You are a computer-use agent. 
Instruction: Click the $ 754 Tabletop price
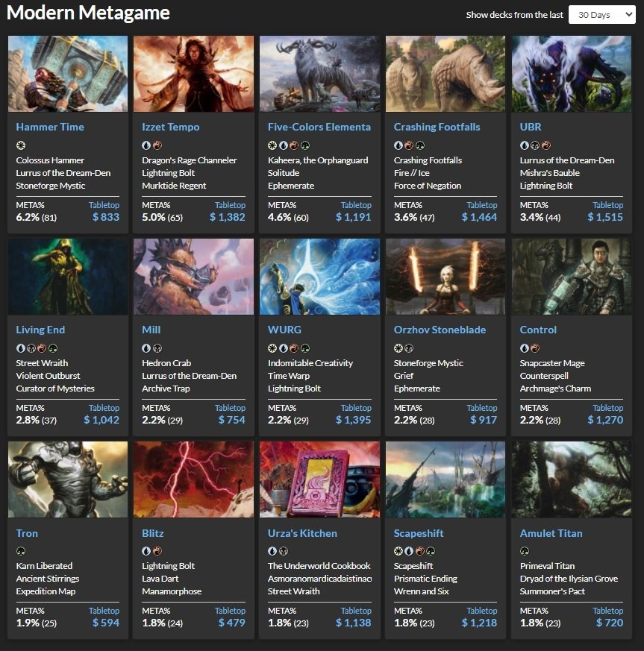231,420
